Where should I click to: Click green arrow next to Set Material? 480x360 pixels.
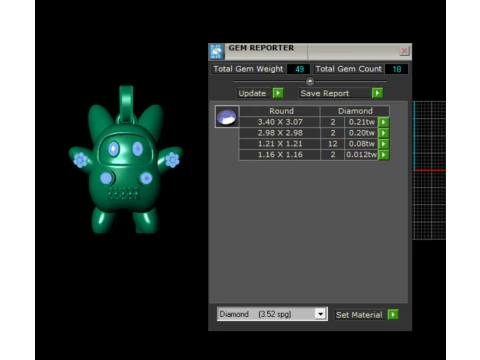[393, 315]
